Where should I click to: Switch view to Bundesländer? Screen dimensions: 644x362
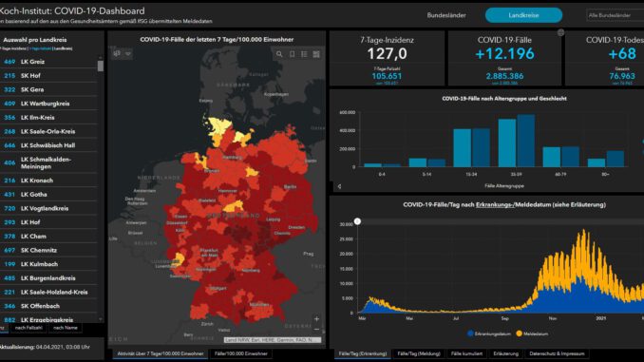click(446, 15)
